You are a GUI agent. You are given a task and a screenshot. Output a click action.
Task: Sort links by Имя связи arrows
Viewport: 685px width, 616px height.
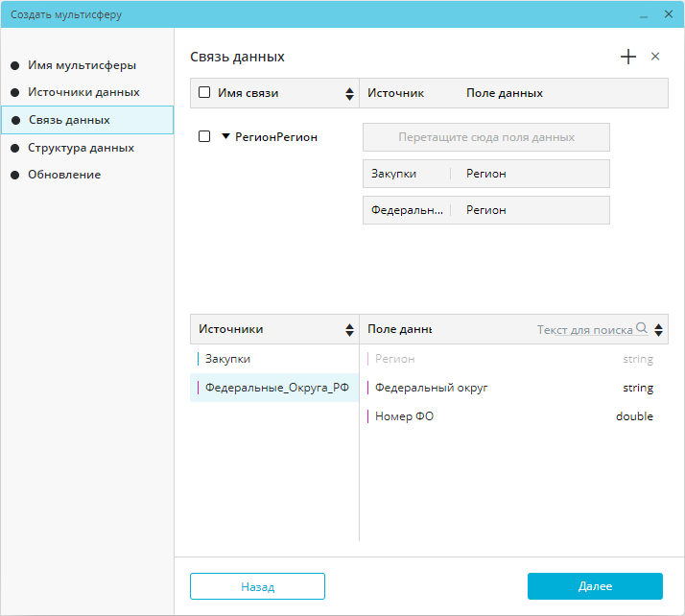click(349, 94)
